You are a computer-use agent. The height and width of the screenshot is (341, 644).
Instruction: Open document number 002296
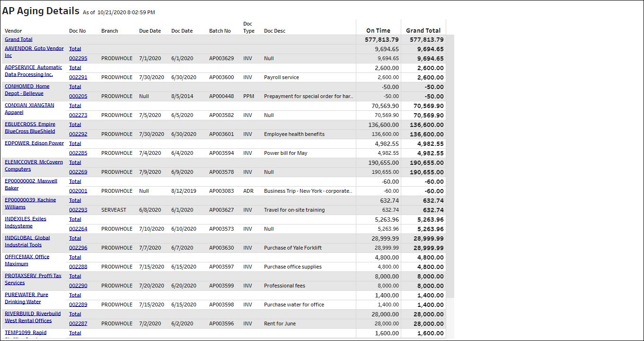(78, 248)
